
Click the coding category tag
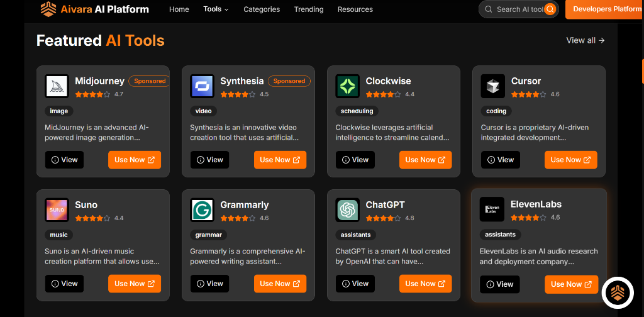(496, 111)
